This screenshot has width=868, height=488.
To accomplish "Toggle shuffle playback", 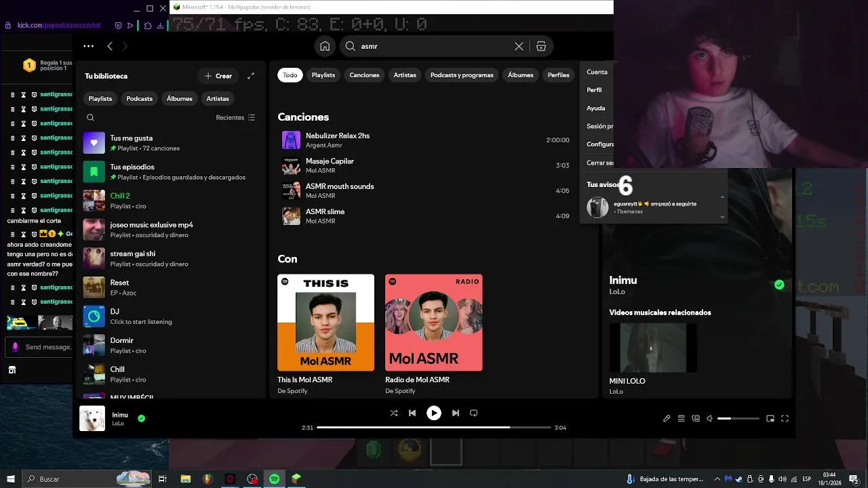I will (394, 413).
